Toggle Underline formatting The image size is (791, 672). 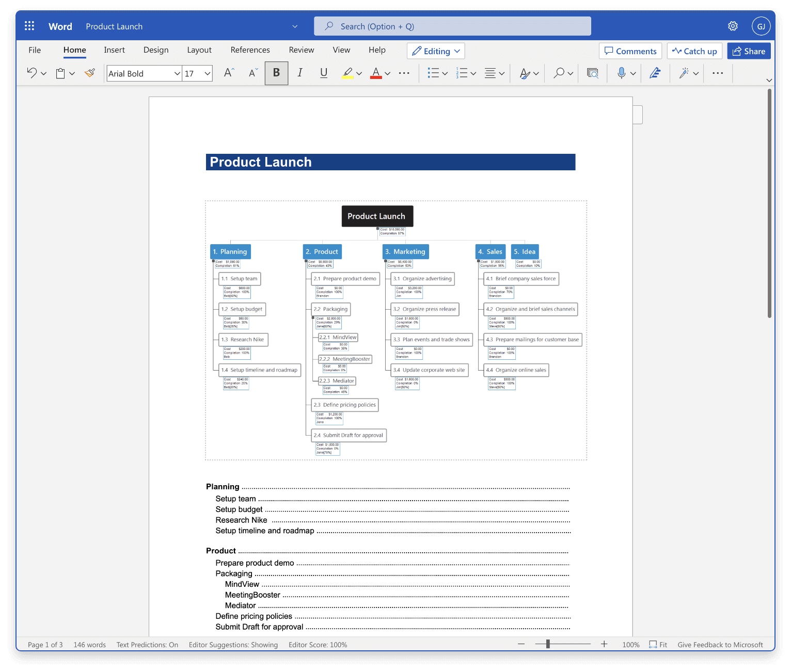click(324, 73)
